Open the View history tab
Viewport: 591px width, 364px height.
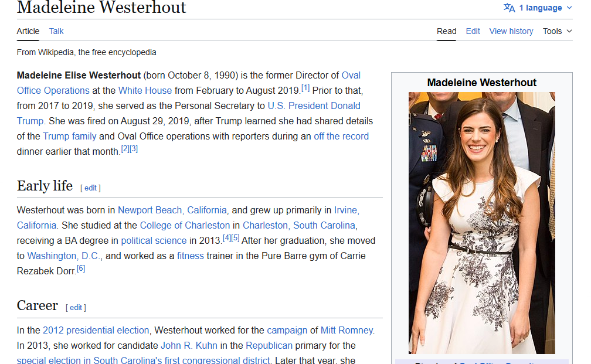pyautogui.click(x=511, y=31)
